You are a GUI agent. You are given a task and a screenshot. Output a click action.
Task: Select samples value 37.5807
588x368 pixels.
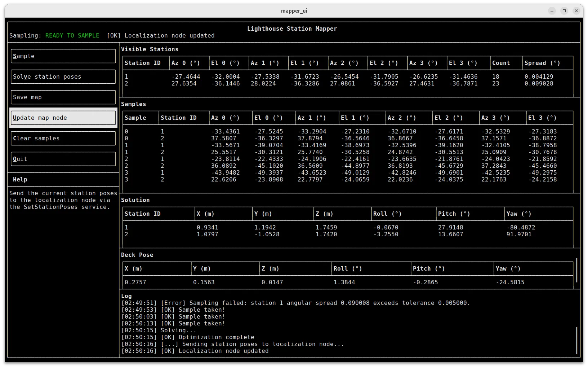pyautogui.click(x=224, y=139)
